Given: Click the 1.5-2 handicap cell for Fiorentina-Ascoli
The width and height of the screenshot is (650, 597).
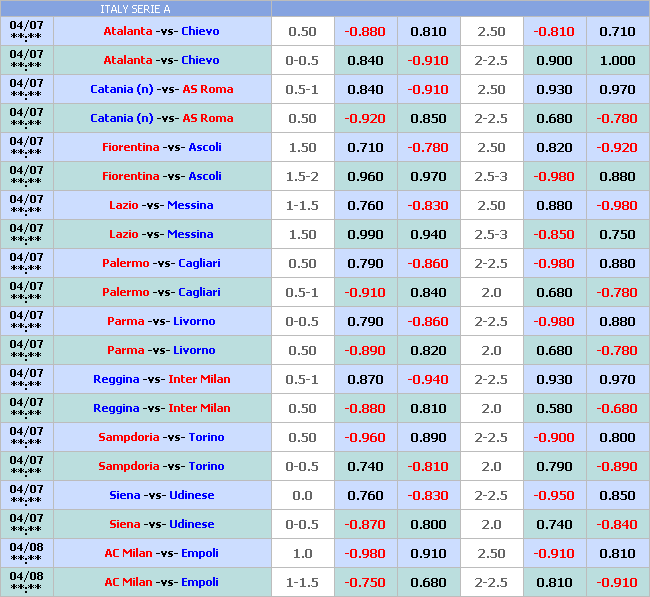Looking at the screenshot, I should (x=302, y=177).
